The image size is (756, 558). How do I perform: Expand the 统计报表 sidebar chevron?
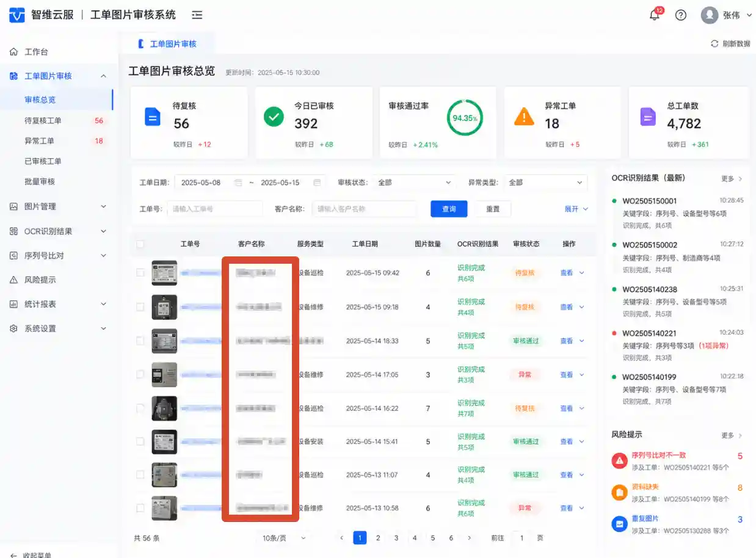[103, 304]
